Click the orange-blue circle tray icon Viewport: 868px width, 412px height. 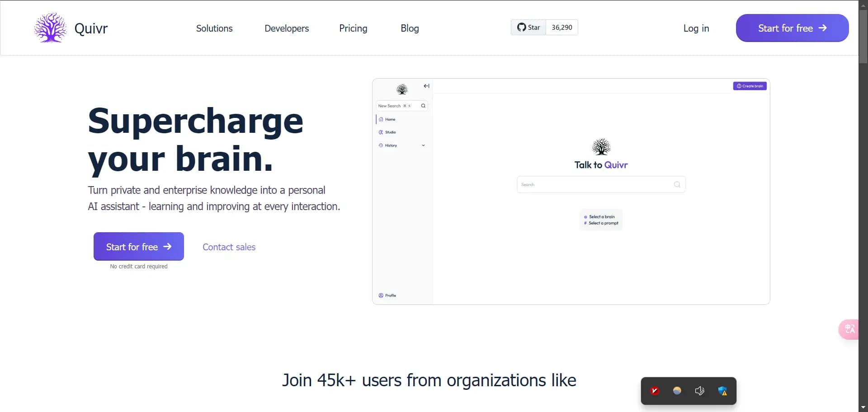tap(677, 391)
